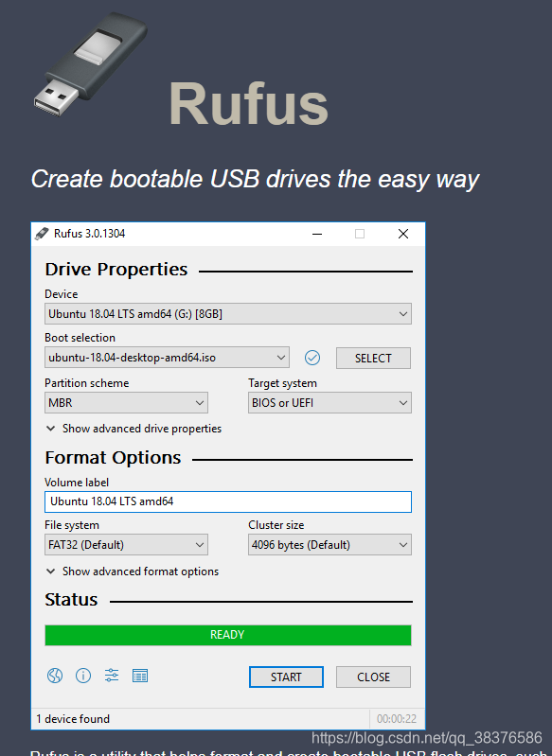
Task: Click the START button
Action: 286,677
